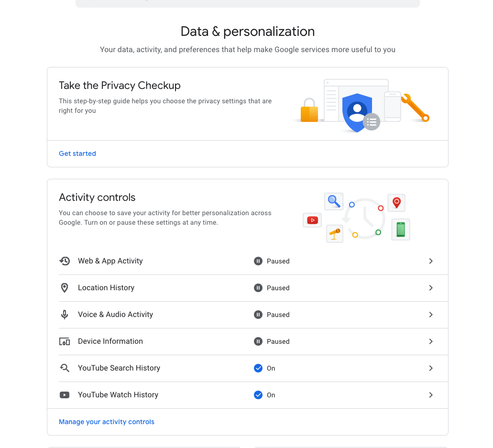
Task: Select the Data & personalization page heading
Action: pos(247,31)
